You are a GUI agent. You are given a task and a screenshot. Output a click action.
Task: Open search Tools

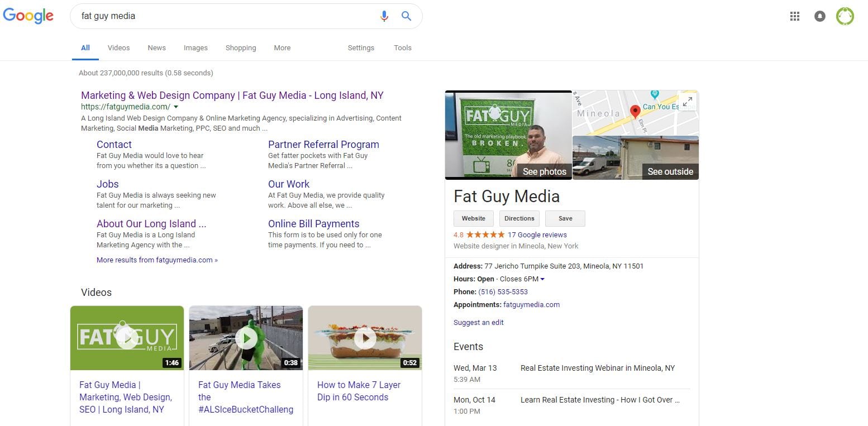(x=403, y=48)
